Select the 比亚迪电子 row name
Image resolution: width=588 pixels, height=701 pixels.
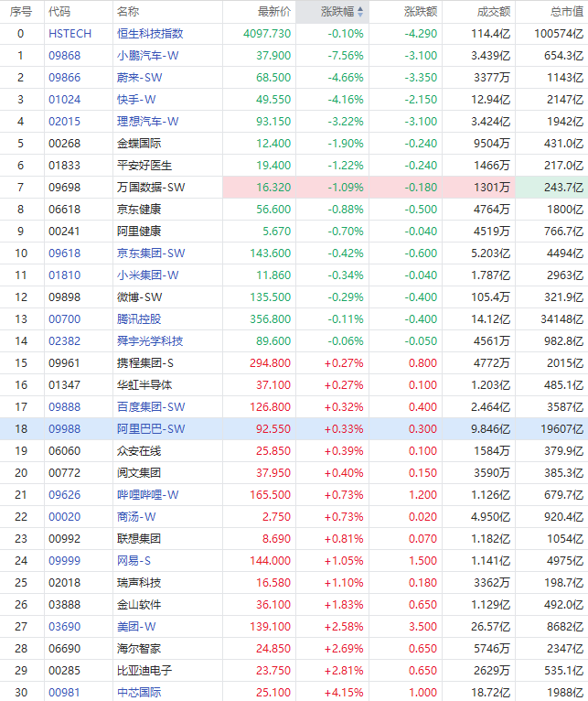click(144, 670)
